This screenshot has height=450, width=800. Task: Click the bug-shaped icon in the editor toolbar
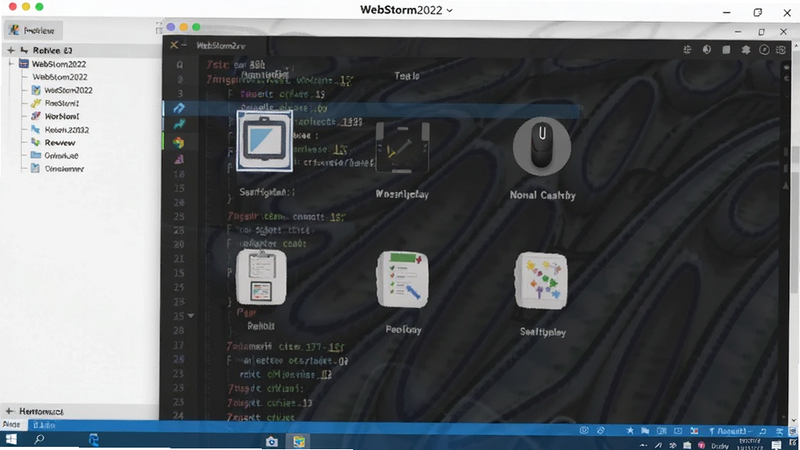pyautogui.click(x=745, y=49)
